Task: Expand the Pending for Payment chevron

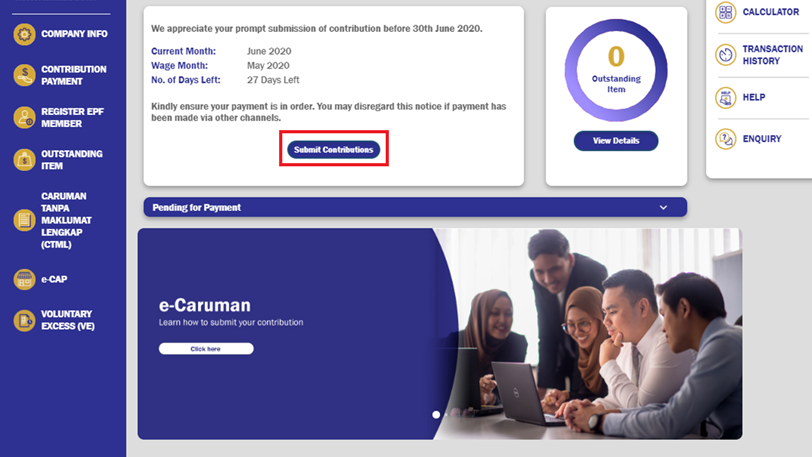Action: tap(663, 207)
